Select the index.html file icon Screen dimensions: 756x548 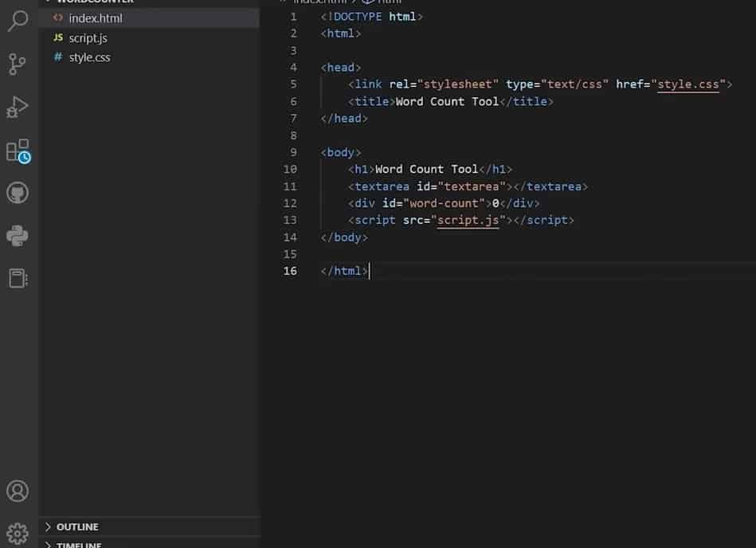tap(58, 18)
